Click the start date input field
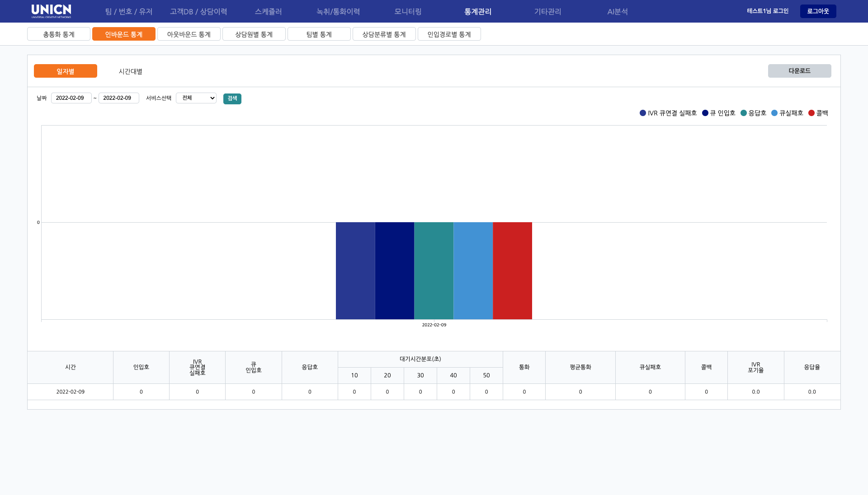The height and width of the screenshot is (495, 868). click(71, 98)
